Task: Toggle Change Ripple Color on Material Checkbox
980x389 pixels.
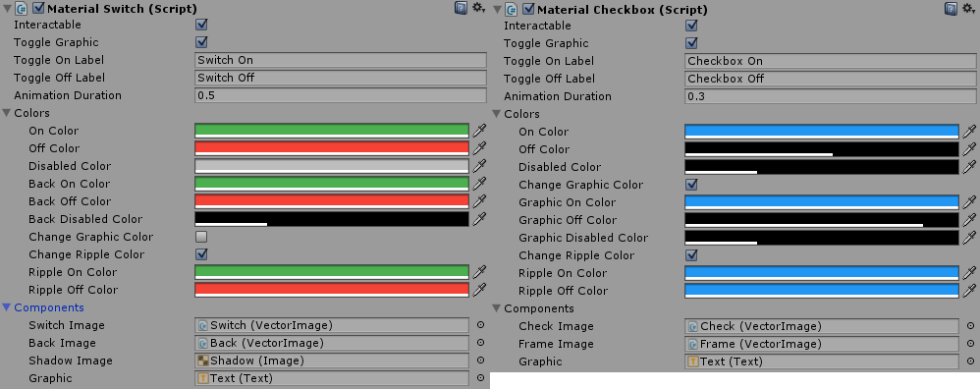Action: pos(691,255)
